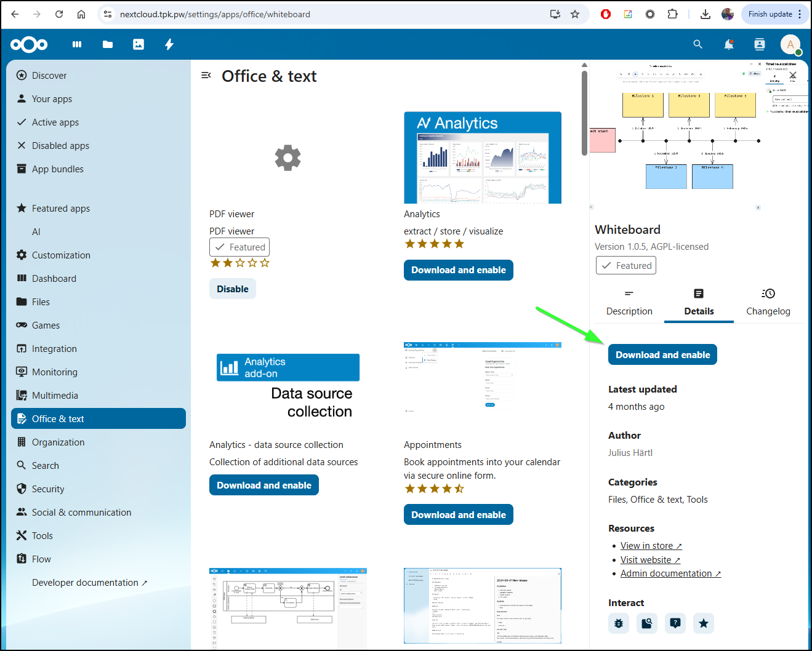Reload the page in the browser
Image resolution: width=812 pixels, height=651 pixels.
(x=59, y=14)
